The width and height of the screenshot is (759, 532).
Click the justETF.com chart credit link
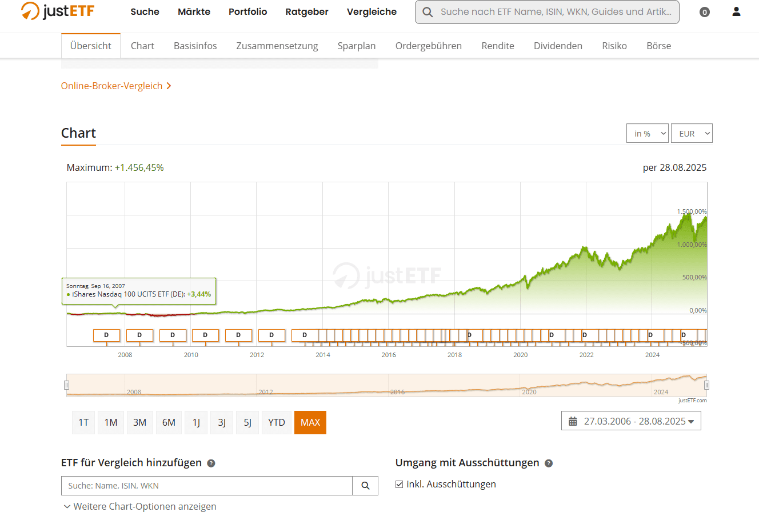(693, 401)
